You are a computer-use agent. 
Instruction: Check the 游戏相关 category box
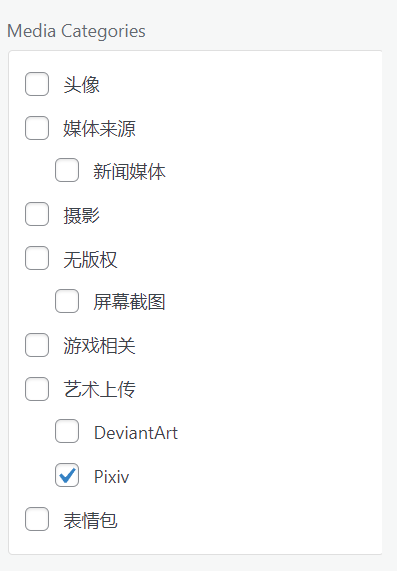pyautogui.click(x=37, y=345)
